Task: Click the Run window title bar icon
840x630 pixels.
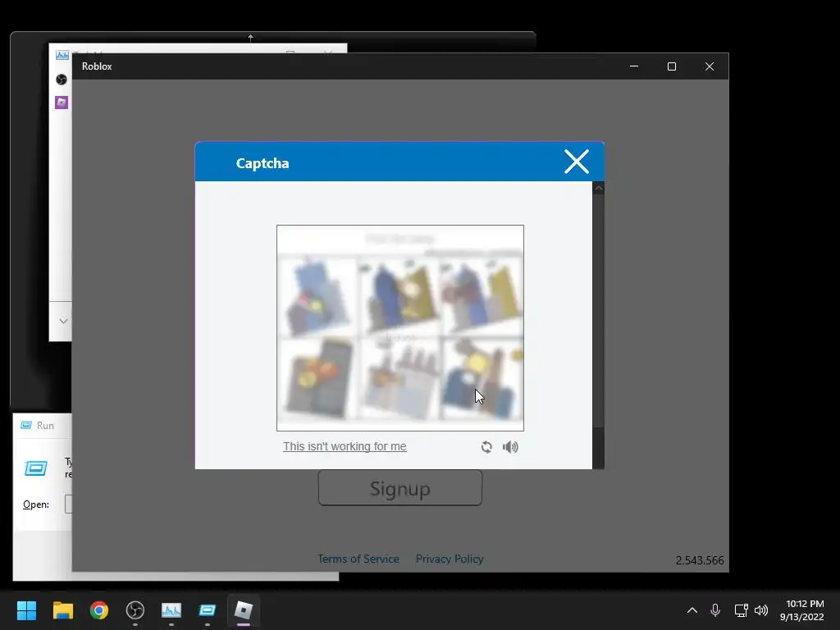Action: 25,426
